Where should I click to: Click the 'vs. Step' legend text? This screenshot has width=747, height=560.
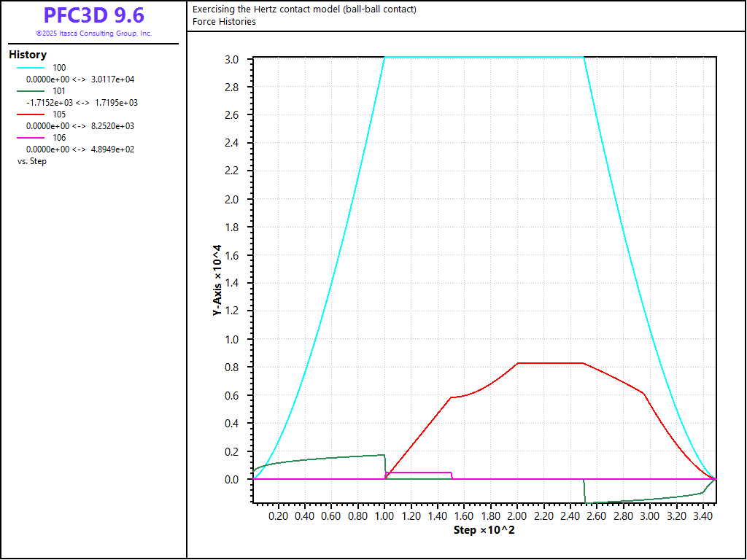click(32, 161)
